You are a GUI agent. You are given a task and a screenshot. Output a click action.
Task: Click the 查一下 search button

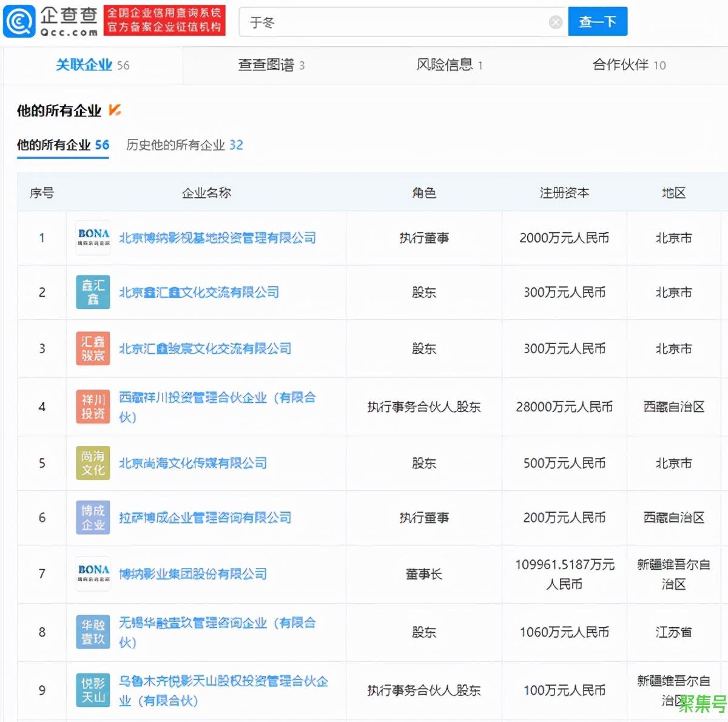point(598,22)
